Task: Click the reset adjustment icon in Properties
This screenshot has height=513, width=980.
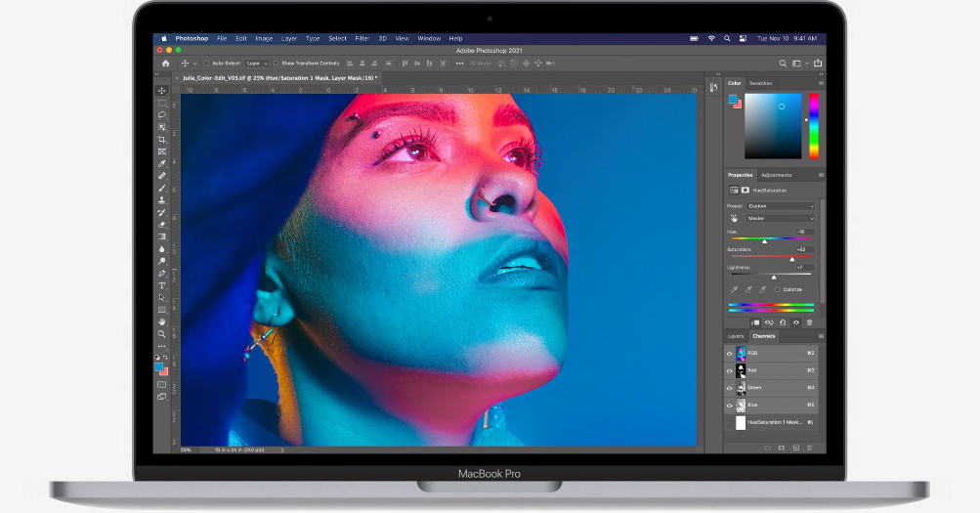Action: click(783, 322)
